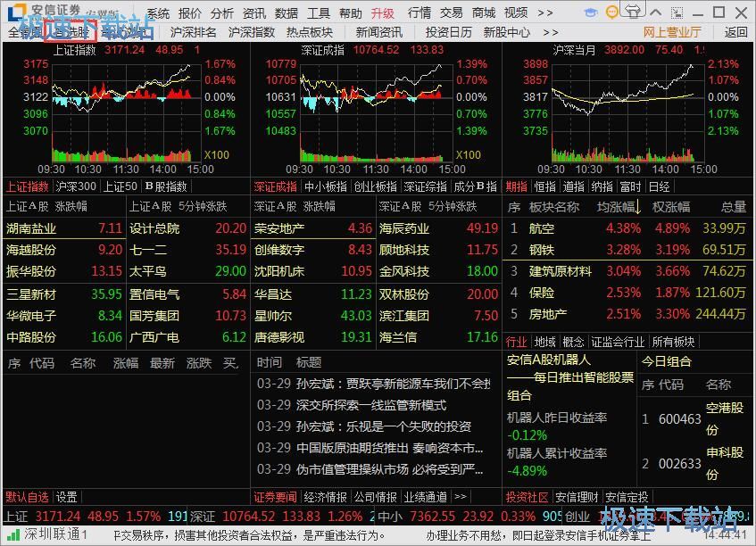The width and height of the screenshot is (756, 546).
Task: Click the shrink-to-mini-window icon
Action: [x=677, y=12]
